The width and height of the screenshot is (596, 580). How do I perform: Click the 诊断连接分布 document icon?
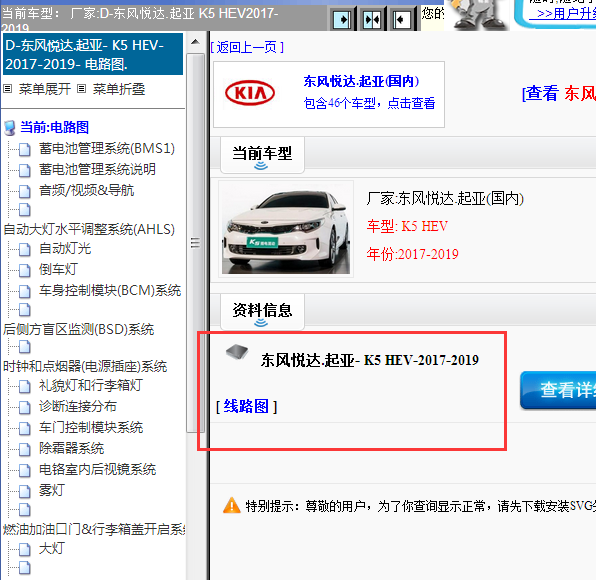click(24, 407)
